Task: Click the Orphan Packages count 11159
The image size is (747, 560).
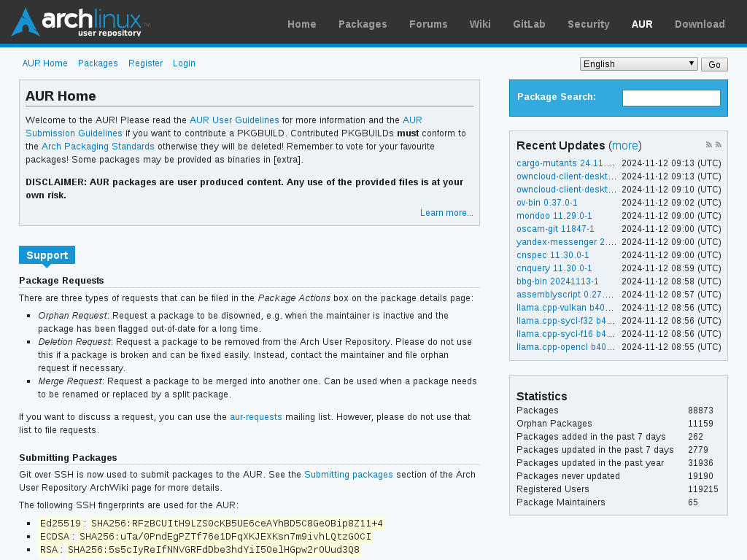Action: point(700,424)
